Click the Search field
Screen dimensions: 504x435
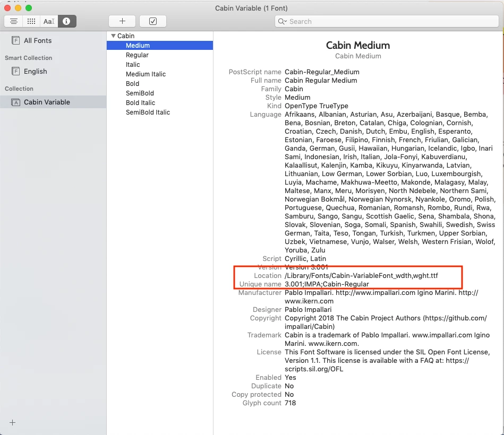point(387,22)
